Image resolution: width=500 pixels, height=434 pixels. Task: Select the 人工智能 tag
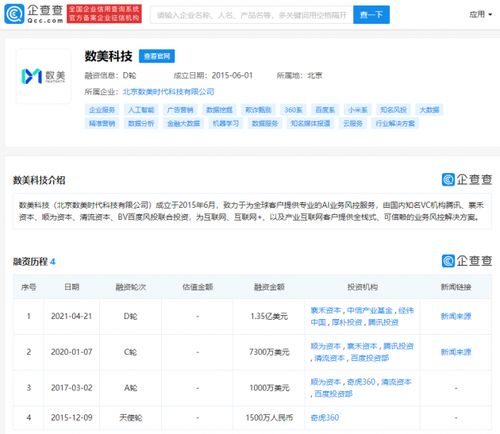tap(141, 110)
